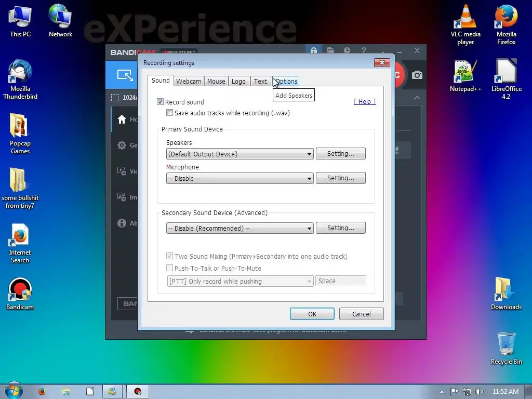
Task: Show hidden tray icons arrow
Action: (x=442, y=392)
